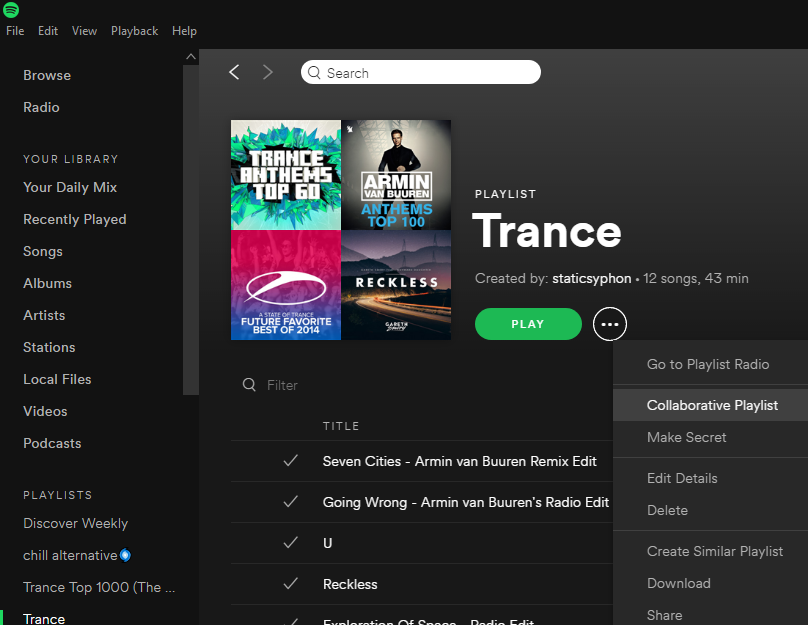Open the File menu
Screen dimensions: 808x625
pyautogui.click(x=15, y=31)
